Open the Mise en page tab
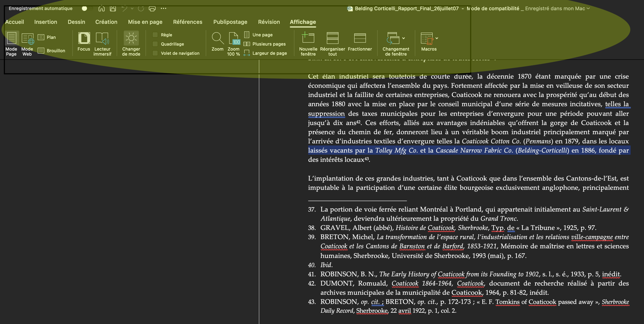 (145, 22)
